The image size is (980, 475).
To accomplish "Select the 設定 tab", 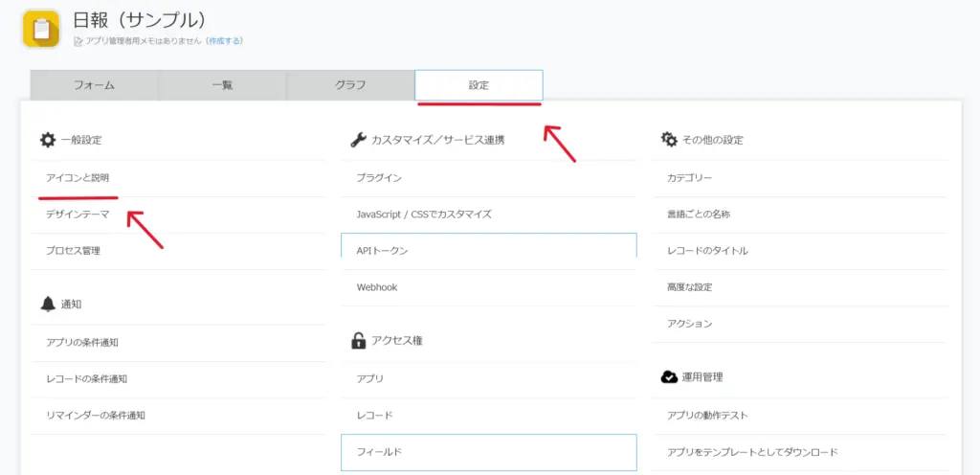I will (479, 85).
